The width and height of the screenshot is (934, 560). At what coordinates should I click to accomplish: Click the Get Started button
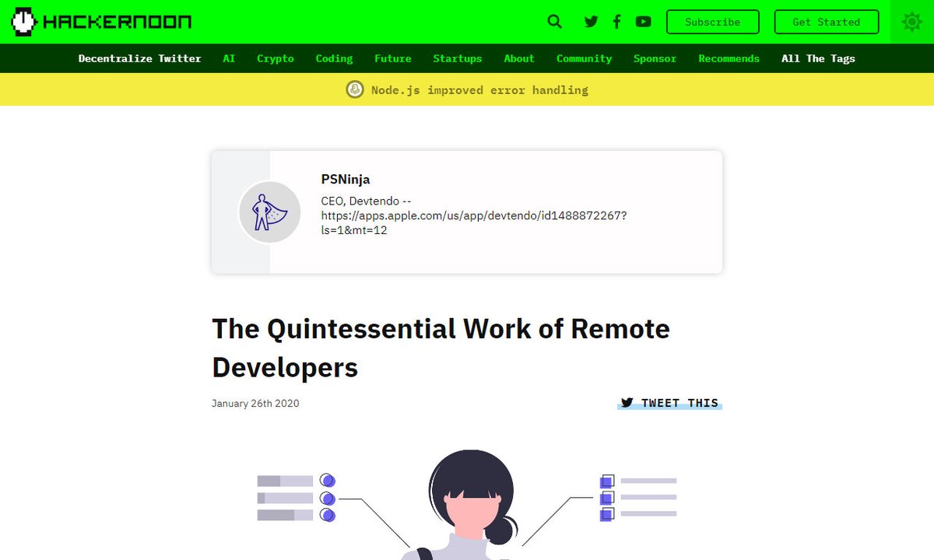tap(827, 22)
